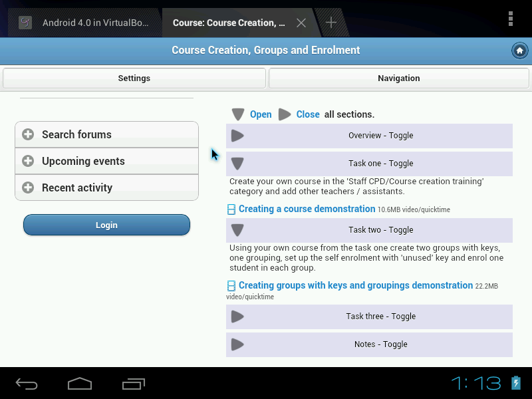Tap the Android Recent apps button
The image size is (532, 399).
point(134,384)
